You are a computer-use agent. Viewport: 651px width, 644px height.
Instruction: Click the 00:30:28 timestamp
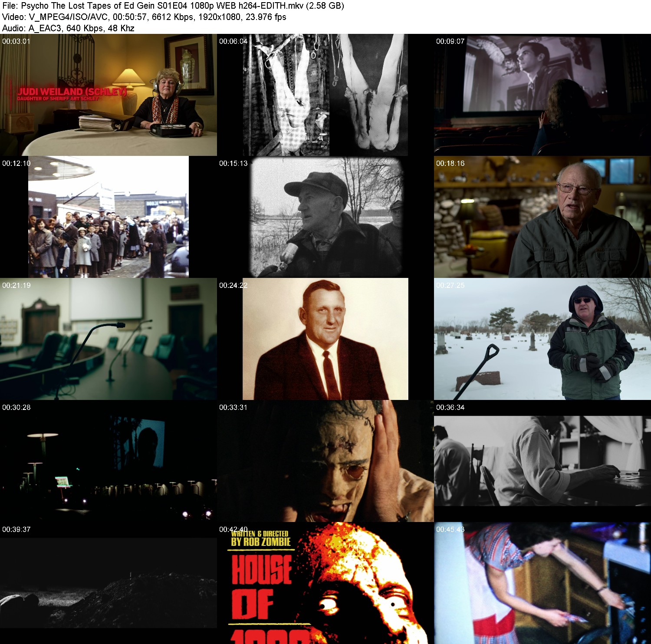coord(16,407)
